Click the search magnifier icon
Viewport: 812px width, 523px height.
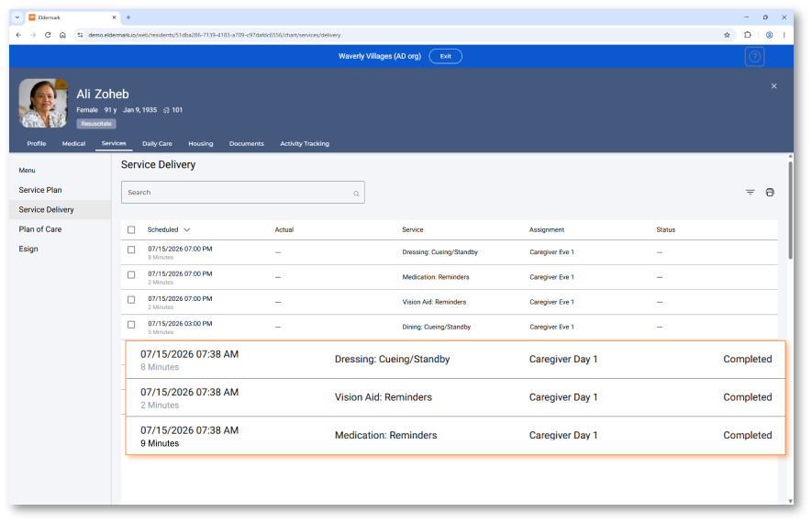pos(356,194)
